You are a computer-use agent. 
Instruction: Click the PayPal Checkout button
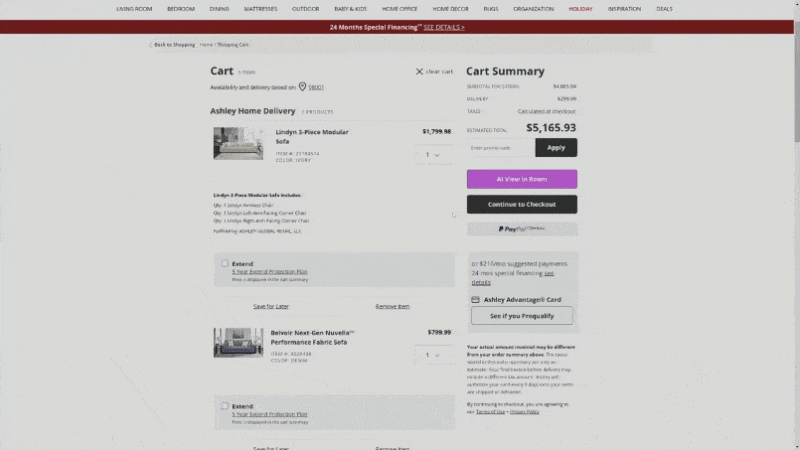(x=522, y=229)
